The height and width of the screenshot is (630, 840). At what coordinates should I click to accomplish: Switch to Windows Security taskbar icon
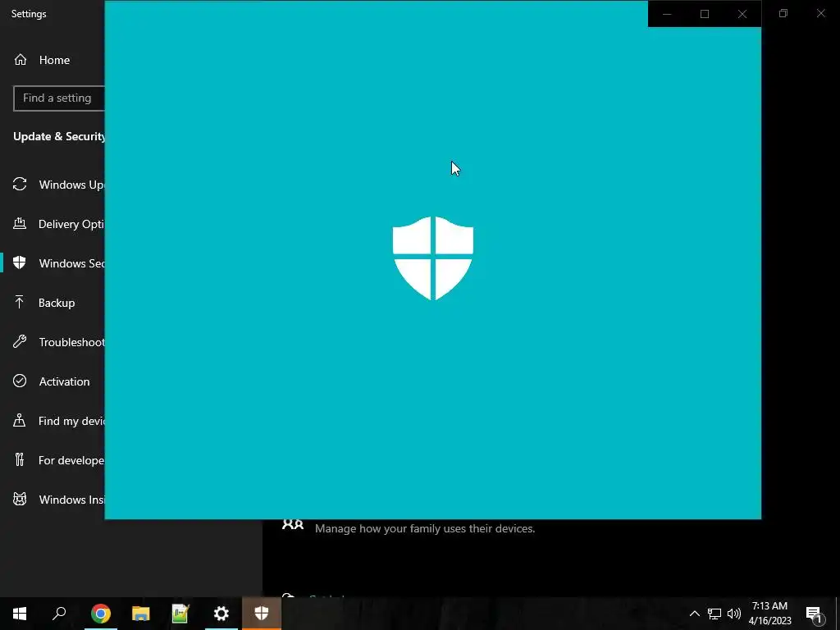coord(262,614)
